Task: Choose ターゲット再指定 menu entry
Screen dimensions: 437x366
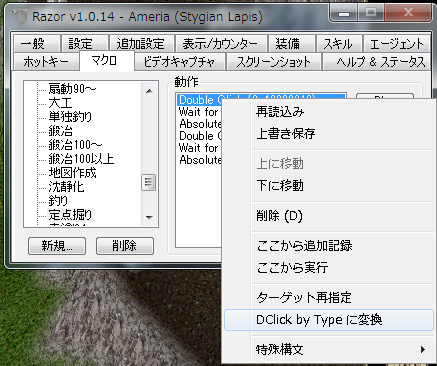Action: pyautogui.click(x=329, y=297)
